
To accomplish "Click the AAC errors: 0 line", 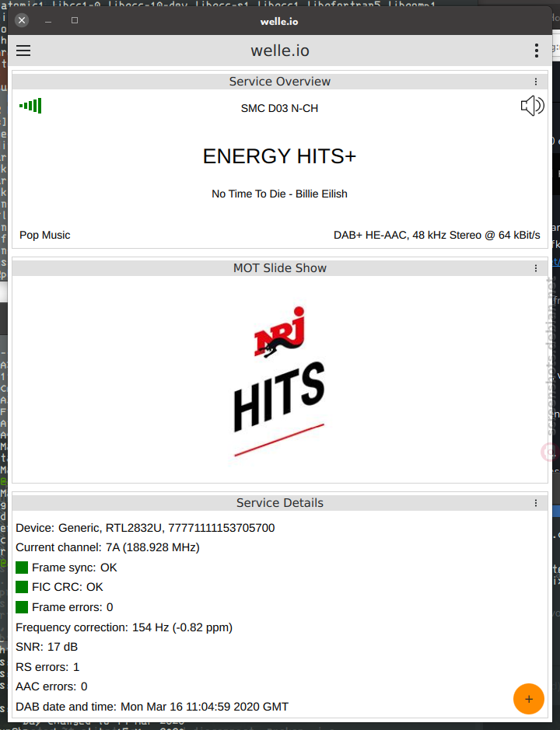I will click(x=51, y=686).
